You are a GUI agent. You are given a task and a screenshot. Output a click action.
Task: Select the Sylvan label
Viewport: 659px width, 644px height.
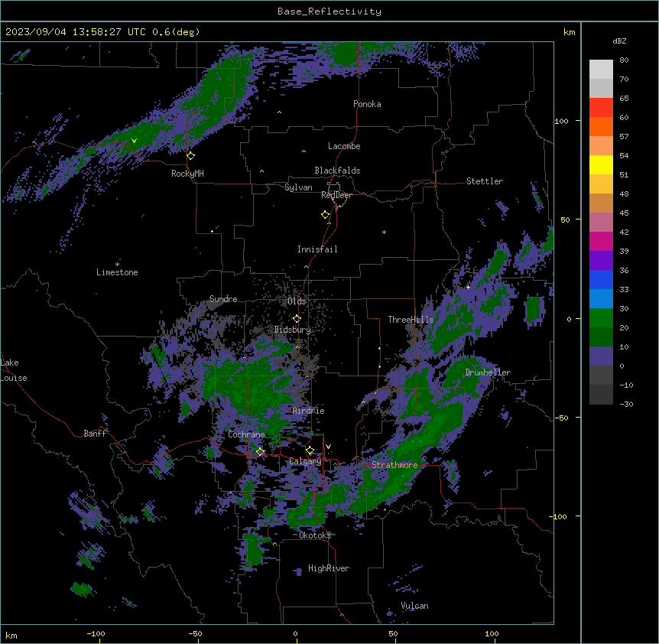pyautogui.click(x=298, y=187)
